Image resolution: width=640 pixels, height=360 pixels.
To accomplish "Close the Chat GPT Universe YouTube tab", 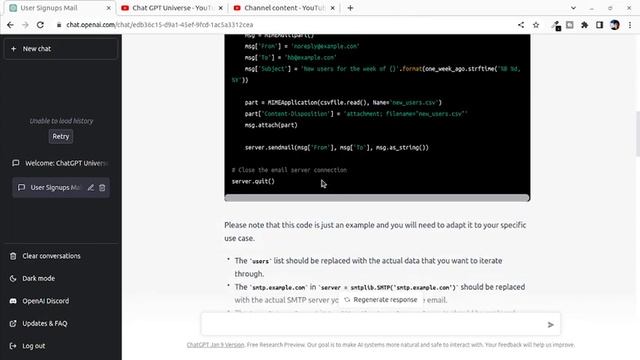I will pos(220,8).
